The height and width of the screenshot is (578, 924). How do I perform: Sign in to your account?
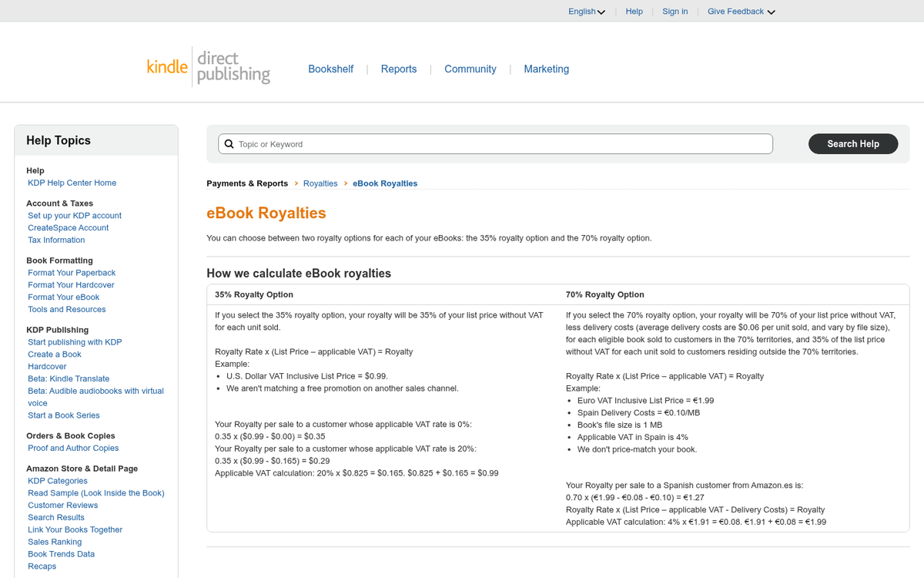tap(675, 11)
